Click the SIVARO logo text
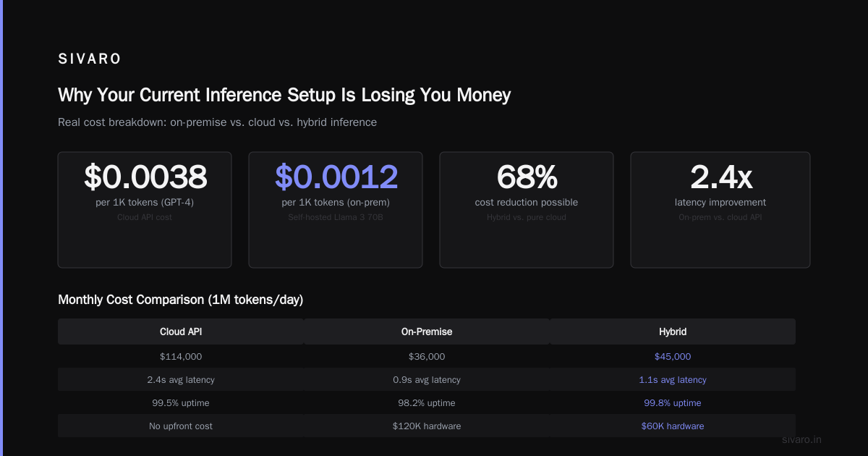The image size is (868, 456). pyautogui.click(x=90, y=59)
